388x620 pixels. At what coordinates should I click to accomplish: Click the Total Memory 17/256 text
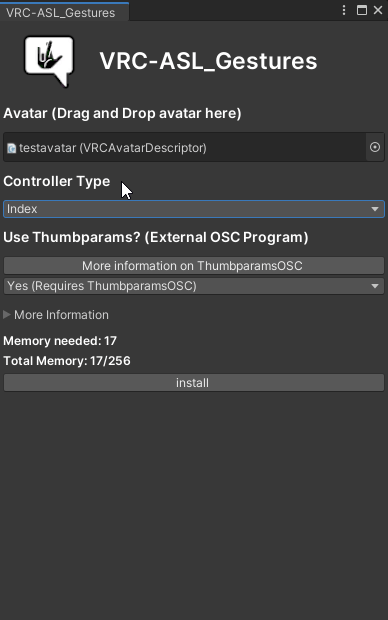click(67, 361)
